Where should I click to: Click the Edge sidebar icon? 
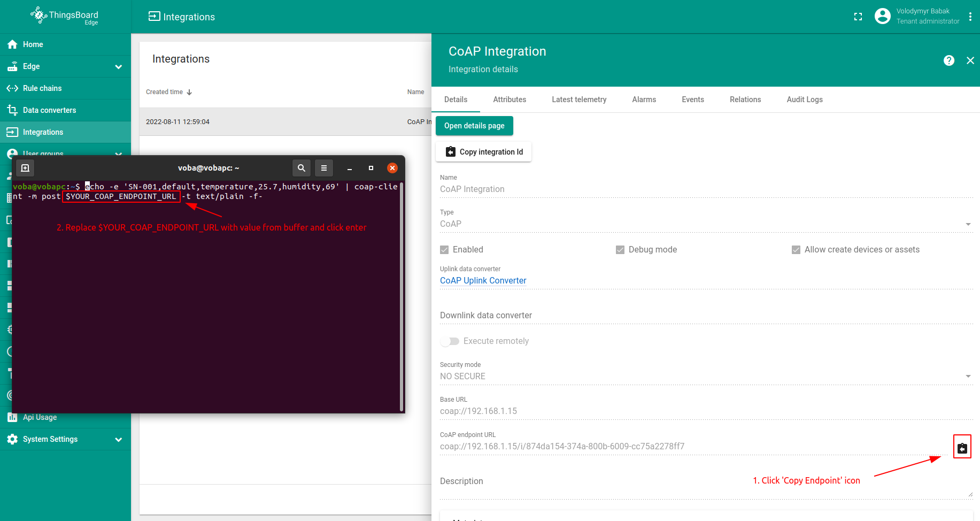click(x=12, y=66)
